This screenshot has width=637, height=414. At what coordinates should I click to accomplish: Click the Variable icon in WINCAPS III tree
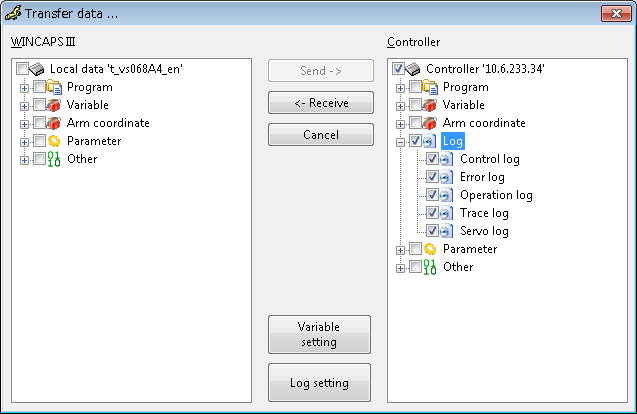tap(54, 105)
